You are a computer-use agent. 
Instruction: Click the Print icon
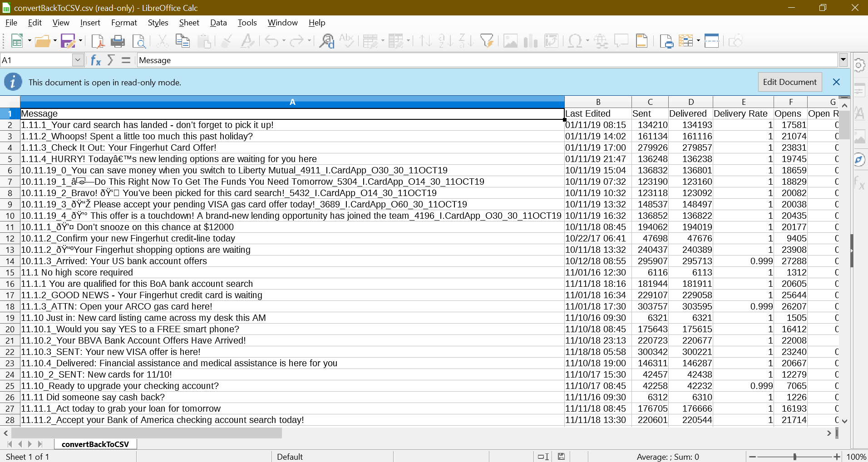pos(118,41)
